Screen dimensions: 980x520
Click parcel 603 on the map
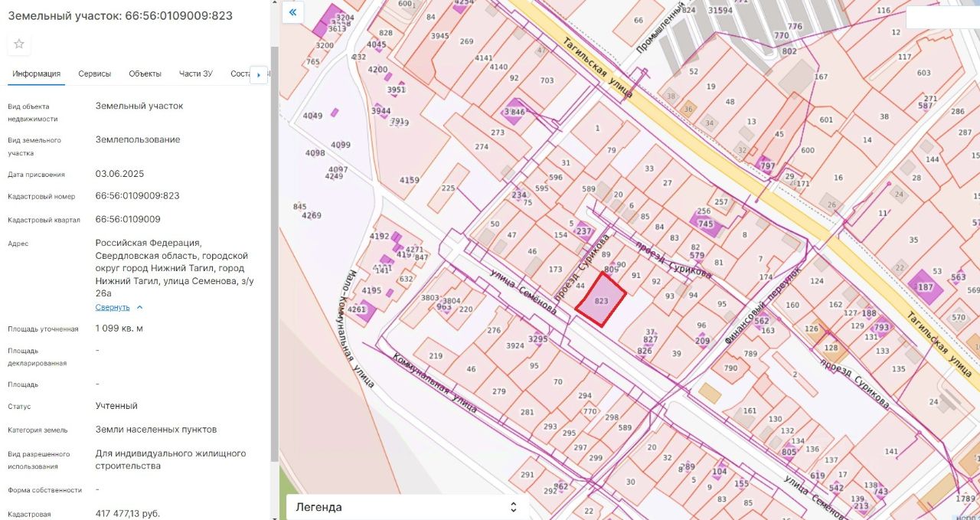[923, 73]
